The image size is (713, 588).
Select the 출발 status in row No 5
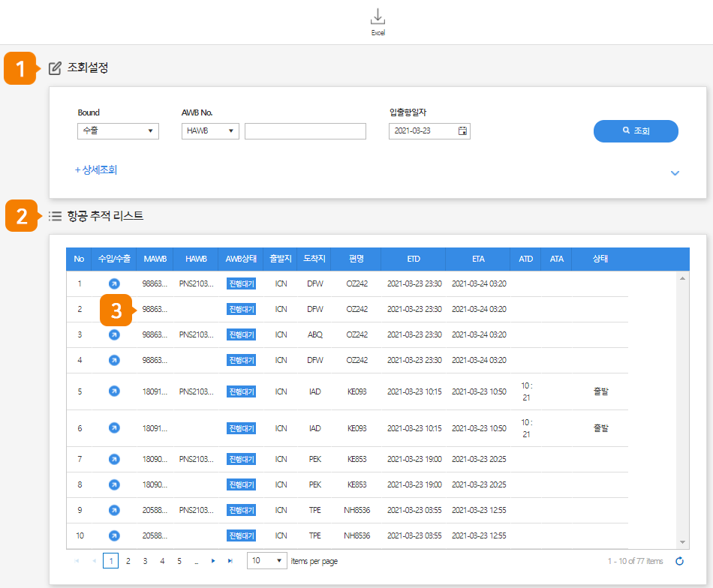[600, 391]
